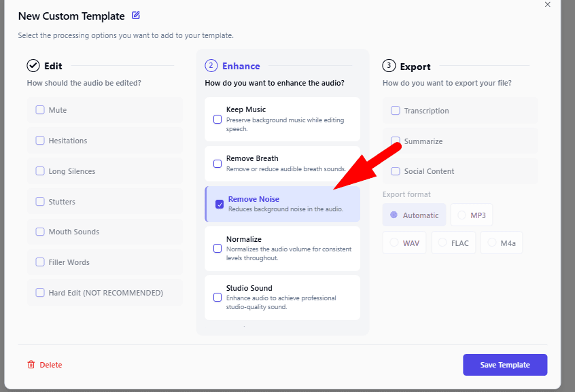The width and height of the screenshot is (575, 392).
Task: Enable the Studio Sound option
Action: 217,298
